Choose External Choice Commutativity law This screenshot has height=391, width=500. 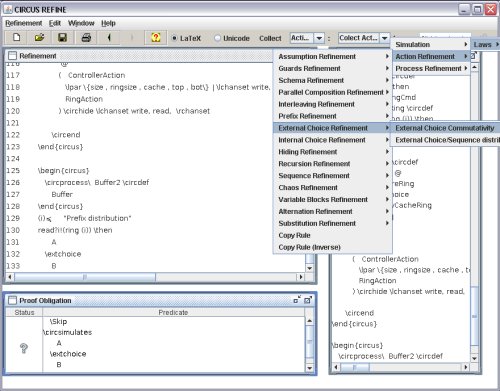(x=446, y=128)
